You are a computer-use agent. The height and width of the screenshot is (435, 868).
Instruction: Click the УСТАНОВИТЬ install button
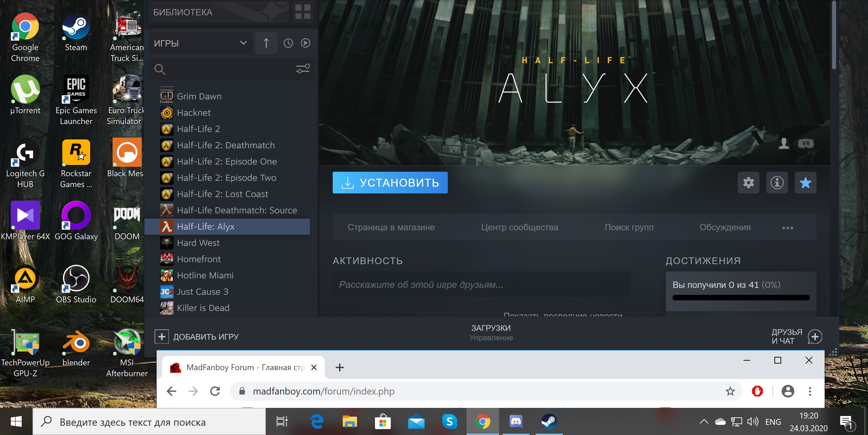(390, 183)
